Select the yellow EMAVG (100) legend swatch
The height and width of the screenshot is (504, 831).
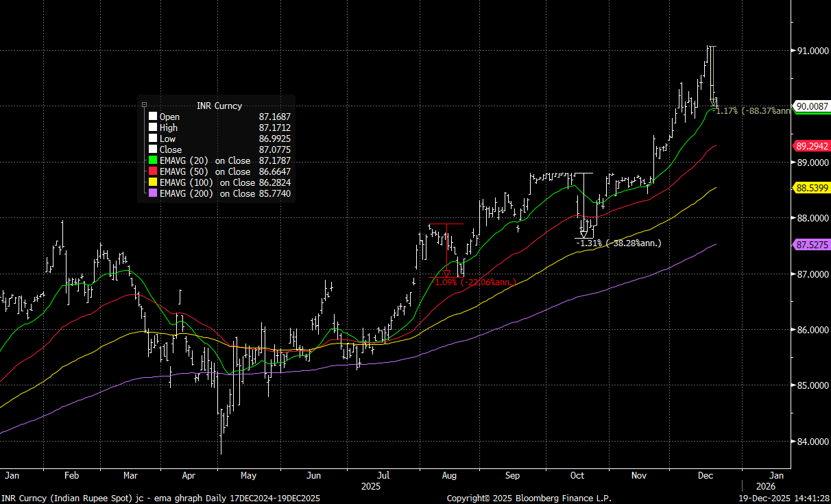click(x=153, y=183)
